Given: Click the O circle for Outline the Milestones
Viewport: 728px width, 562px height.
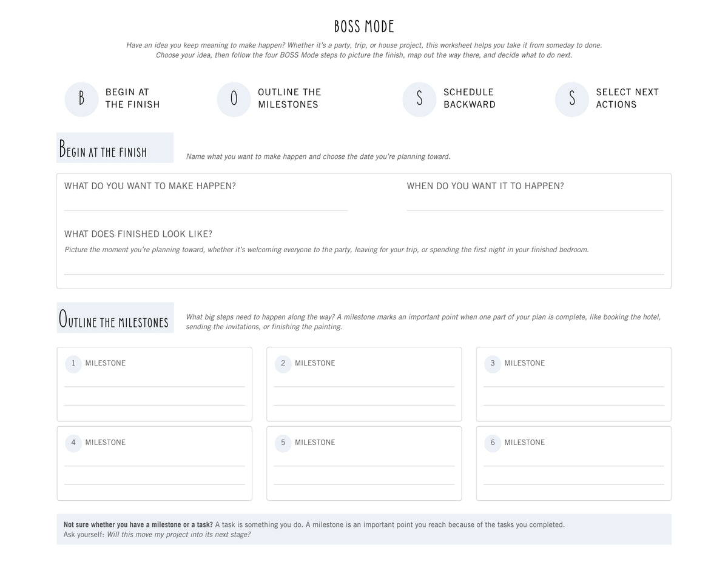Looking at the screenshot, I should tap(234, 99).
